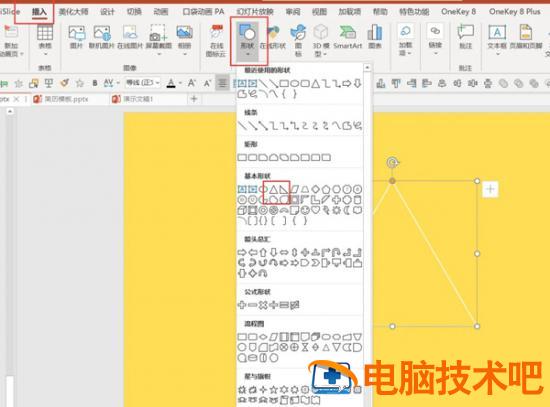Image resolution: width=550 pixels, height=407 pixels.
Task: Click the 表格 table icon
Action: click(x=45, y=40)
